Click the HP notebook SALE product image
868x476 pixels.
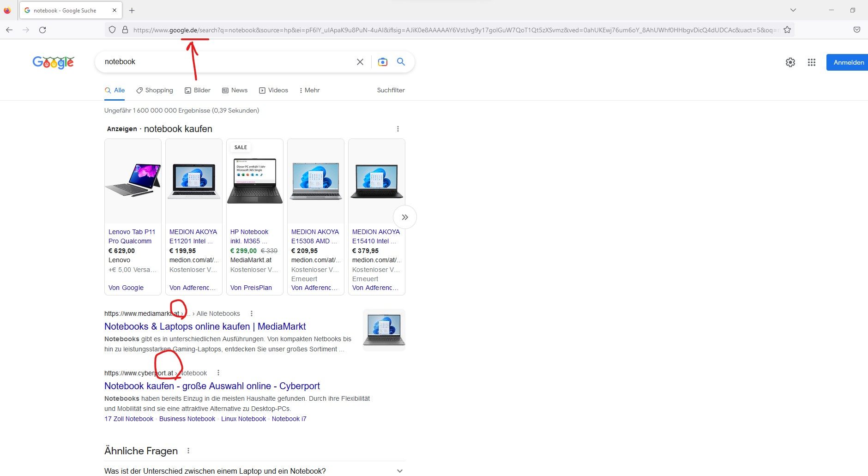tap(255, 180)
